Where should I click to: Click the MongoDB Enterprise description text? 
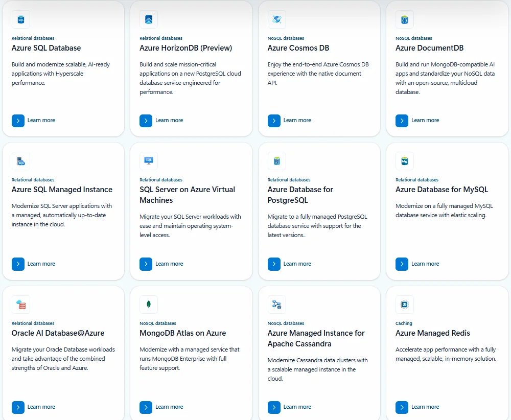click(190, 358)
